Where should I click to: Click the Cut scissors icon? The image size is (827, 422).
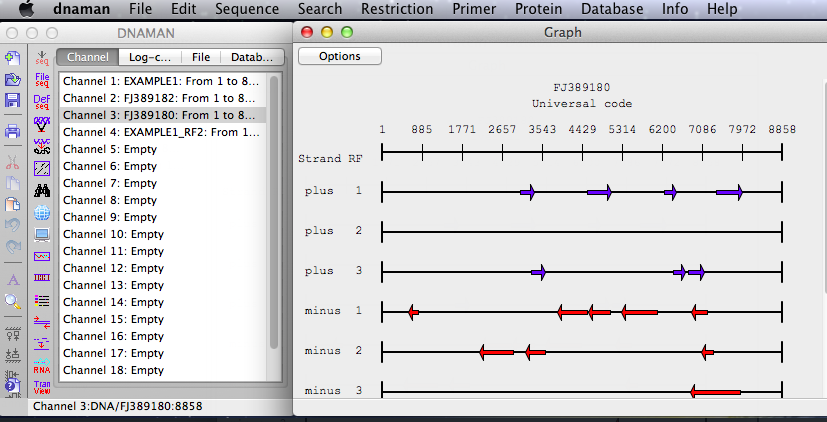(x=13, y=162)
